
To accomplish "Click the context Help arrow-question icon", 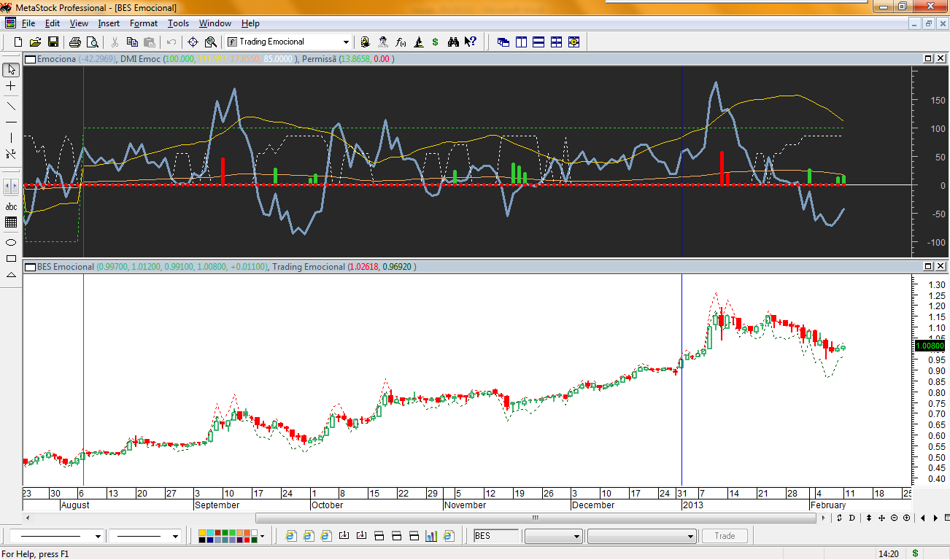I will [471, 42].
